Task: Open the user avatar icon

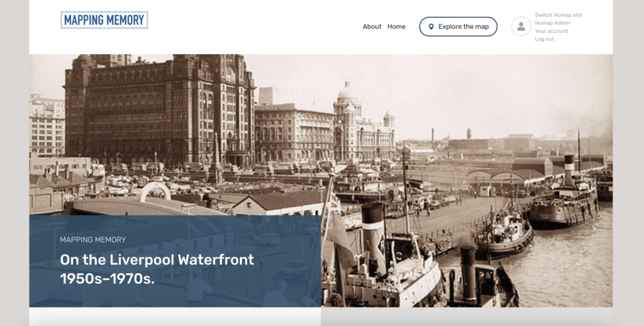Action: click(x=521, y=26)
